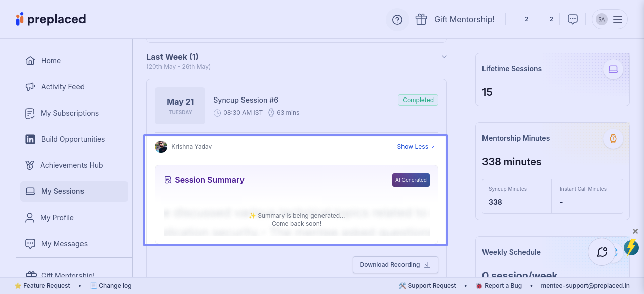The image size is (644, 294).
Task: Dismiss the floating widget with X
Action: (635, 231)
